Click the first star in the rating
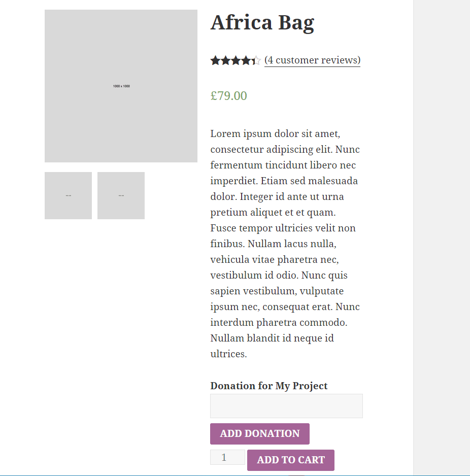This screenshot has width=470, height=476. 215,61
